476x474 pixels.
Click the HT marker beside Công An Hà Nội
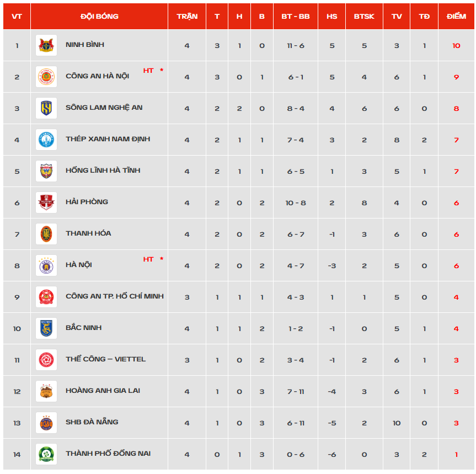(x=148, y=71)
